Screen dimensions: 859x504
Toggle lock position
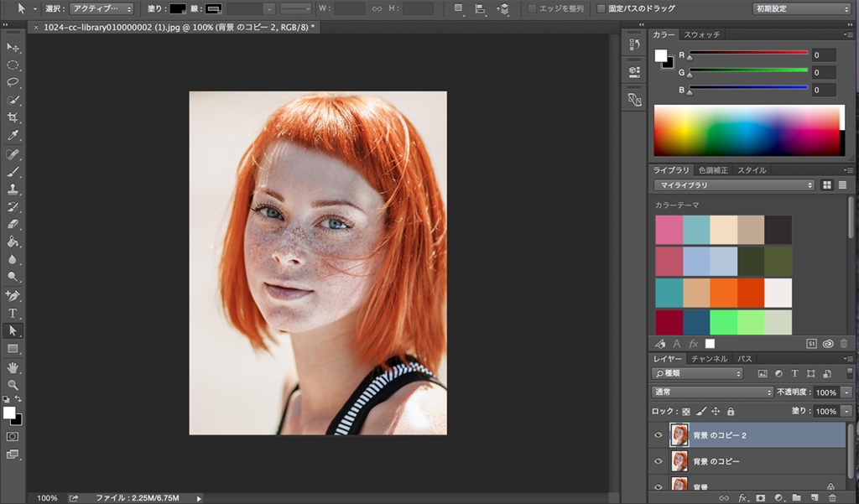716,412
